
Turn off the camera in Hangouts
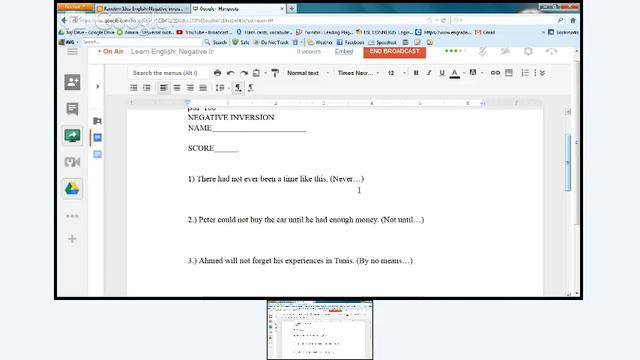(505, 51)
